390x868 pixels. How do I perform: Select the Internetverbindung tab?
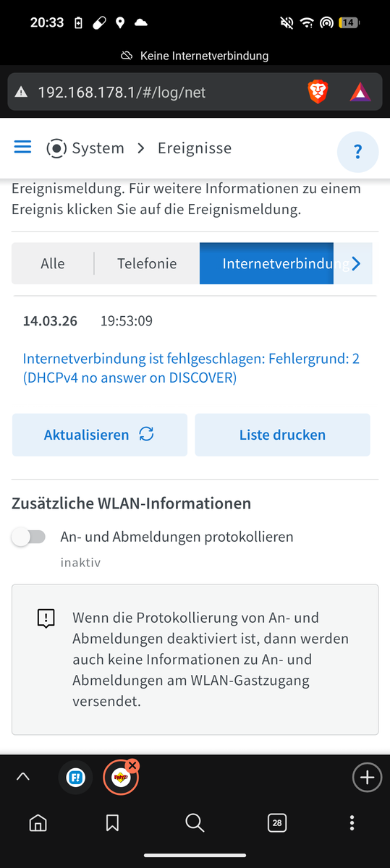click(x=267, y=264)
